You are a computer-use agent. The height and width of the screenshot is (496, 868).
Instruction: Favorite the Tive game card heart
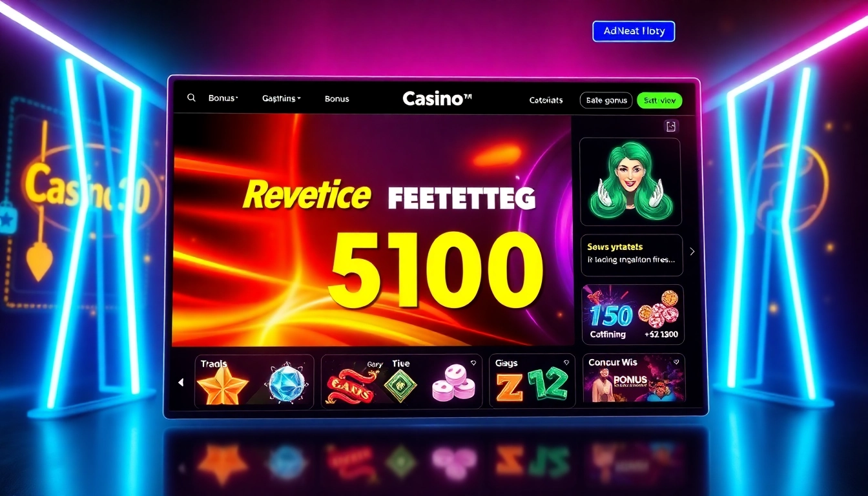click(x=473, y=363)
